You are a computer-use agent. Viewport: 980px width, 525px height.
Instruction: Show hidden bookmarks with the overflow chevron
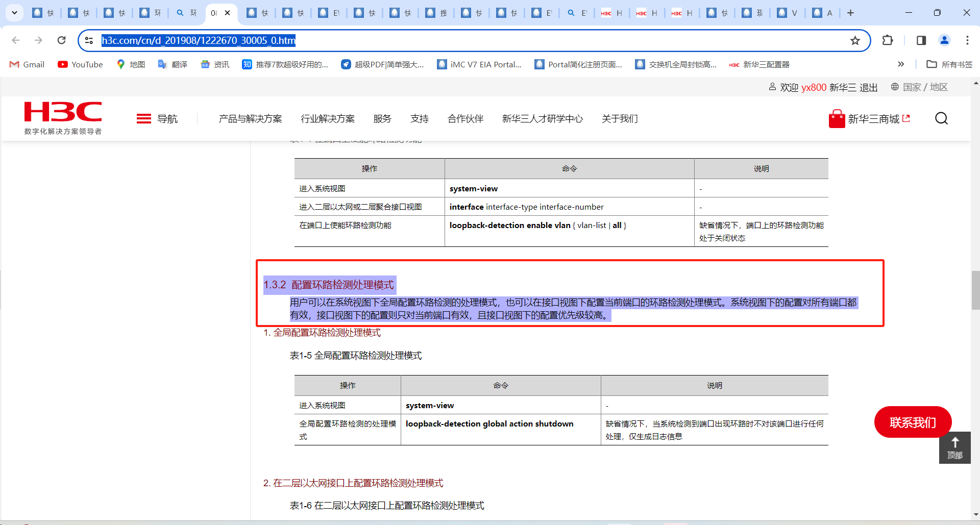[901, 64]
